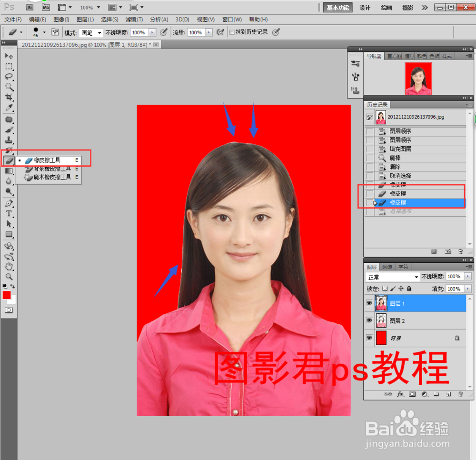This screenshot has height=460, width=476.
Task: Add a layer style fx
Action: (401, 394)
